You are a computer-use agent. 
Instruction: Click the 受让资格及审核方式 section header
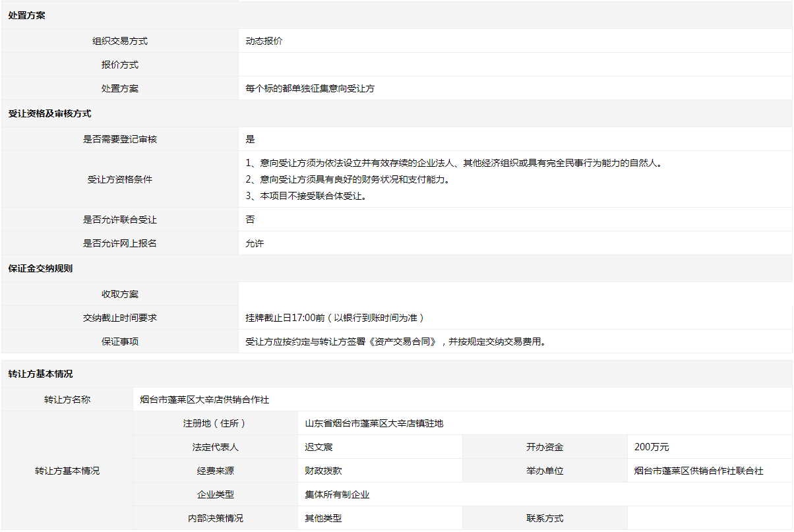tap(49, 113)
